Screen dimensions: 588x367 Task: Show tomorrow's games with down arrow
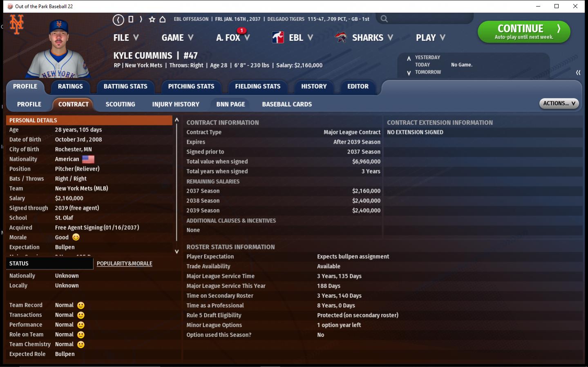coord(409,73)
